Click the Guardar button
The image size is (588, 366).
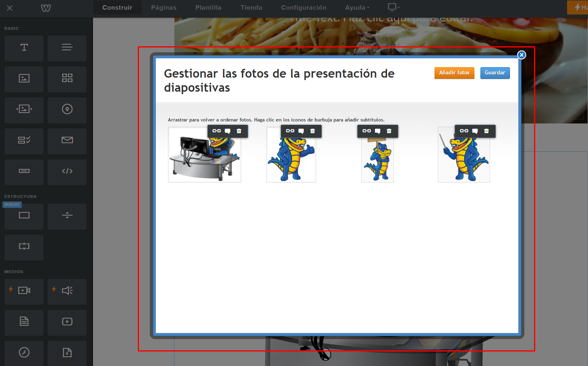click(x=495, y=73)
